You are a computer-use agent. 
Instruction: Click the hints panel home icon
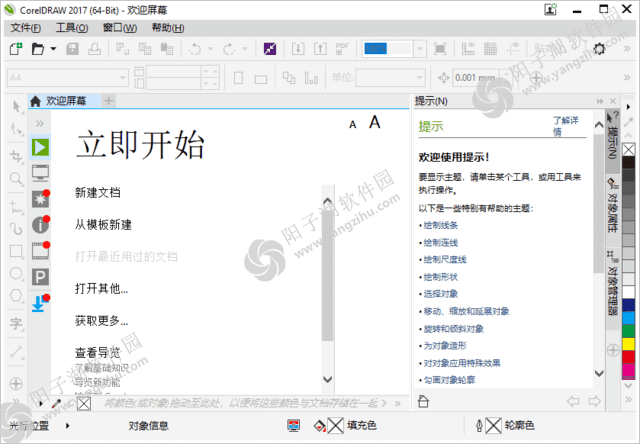(x=423, y=402)
